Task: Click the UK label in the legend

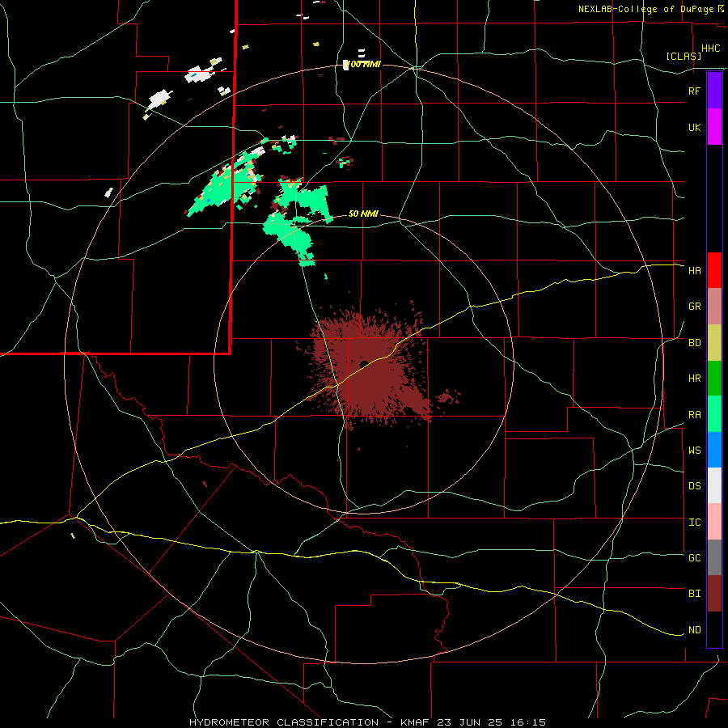Action: 694,127
